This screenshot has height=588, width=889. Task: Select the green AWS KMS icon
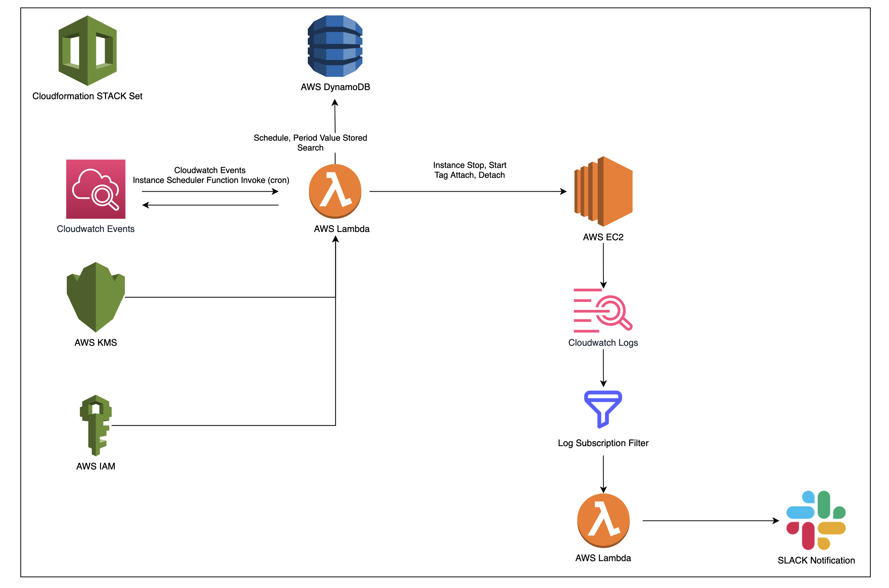coord(96,297)
